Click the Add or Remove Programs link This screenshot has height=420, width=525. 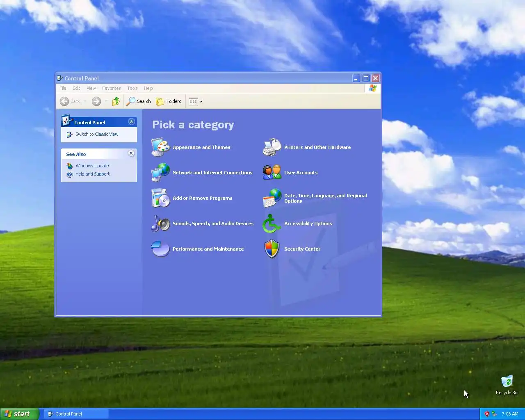click(203, 198)
